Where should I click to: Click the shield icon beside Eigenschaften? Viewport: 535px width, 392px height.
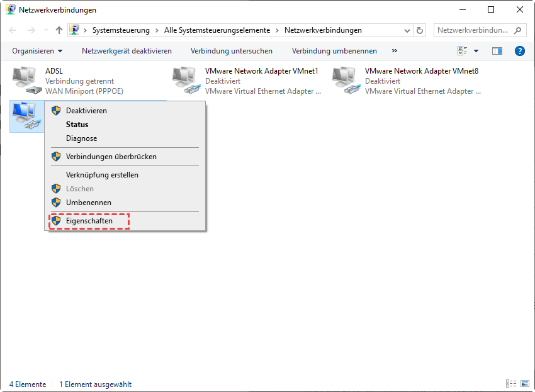click(x=56, y=221)
